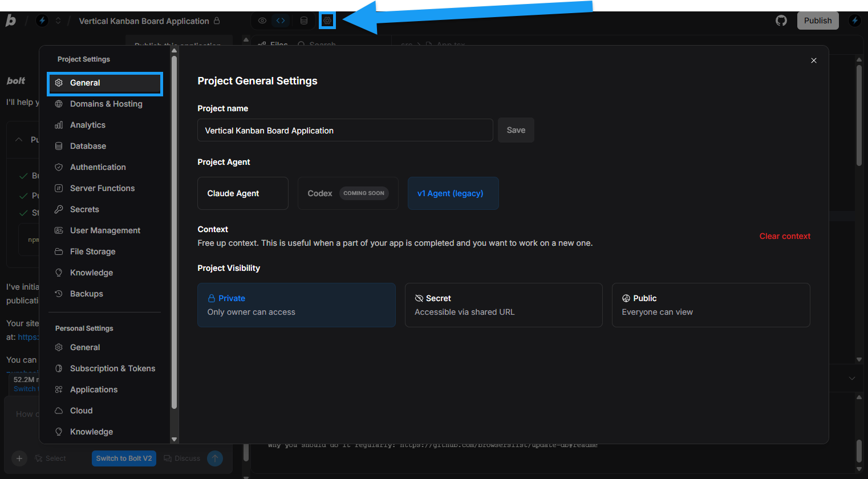This screenshot has height=479, width=868.
Task: Click the project title lock icon
Action: (x=217, y=21)
